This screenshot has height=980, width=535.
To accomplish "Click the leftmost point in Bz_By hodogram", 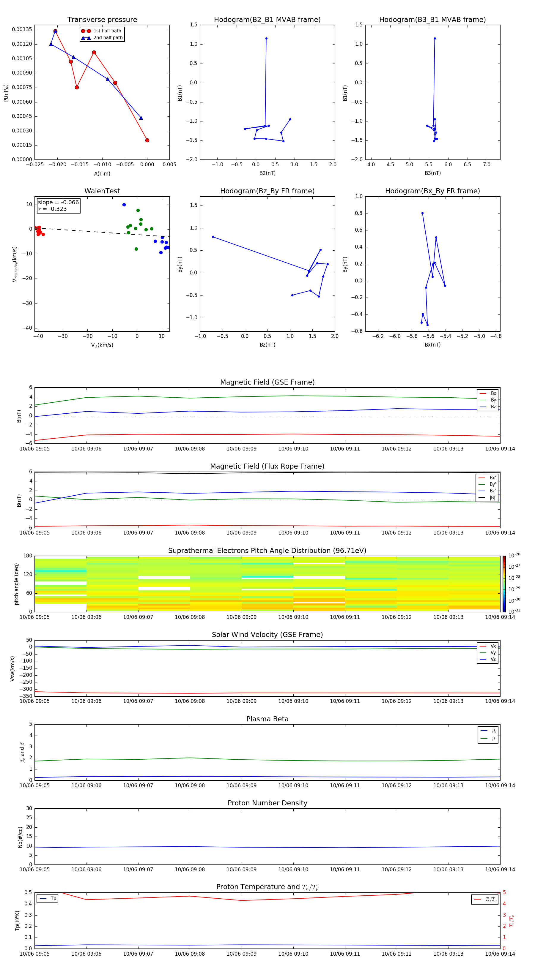I will 213,237.
